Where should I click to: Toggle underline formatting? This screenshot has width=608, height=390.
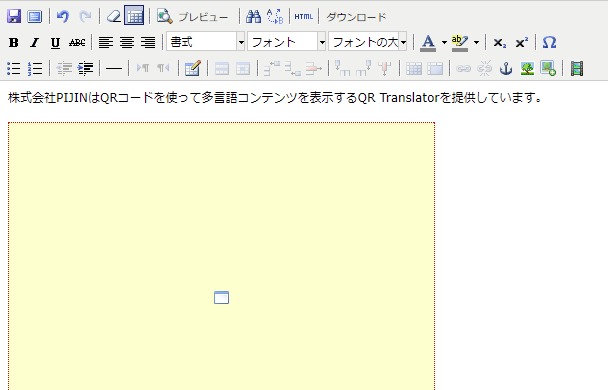pos(55,42)
